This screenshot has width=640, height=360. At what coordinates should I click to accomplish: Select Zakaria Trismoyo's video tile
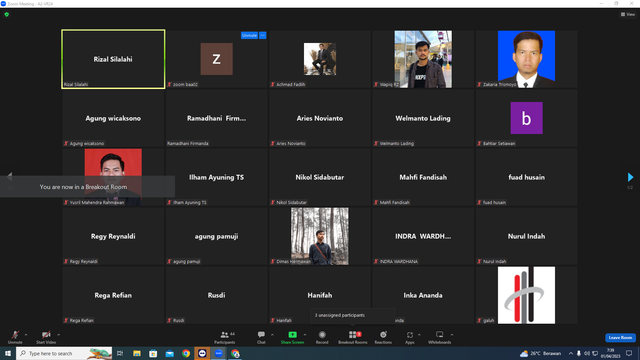pyautogui.click(x=526, y=59)
